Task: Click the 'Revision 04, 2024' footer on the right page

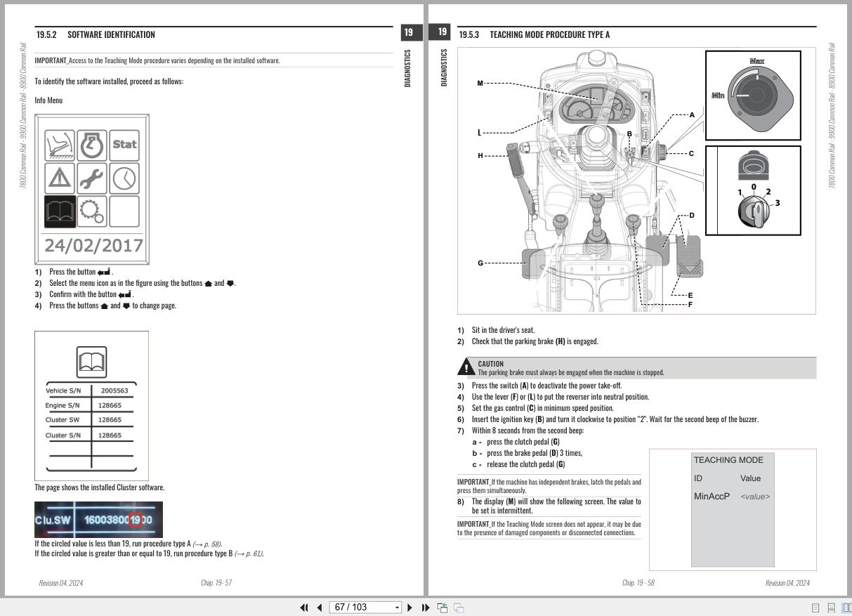Action: (787, 583)
